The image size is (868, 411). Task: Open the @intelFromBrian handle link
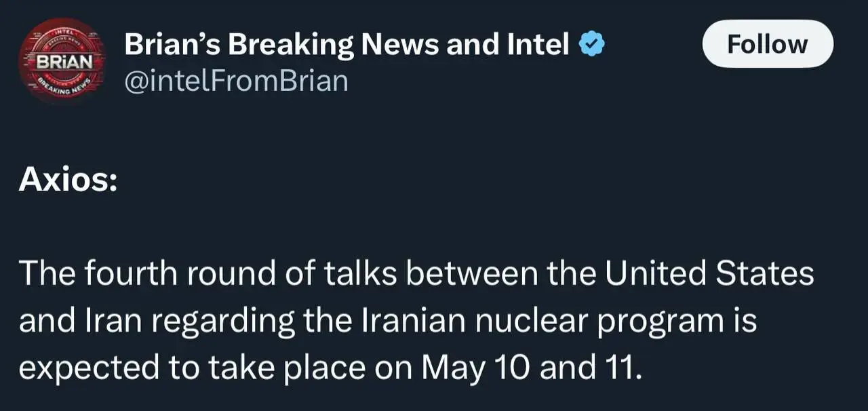235,81
